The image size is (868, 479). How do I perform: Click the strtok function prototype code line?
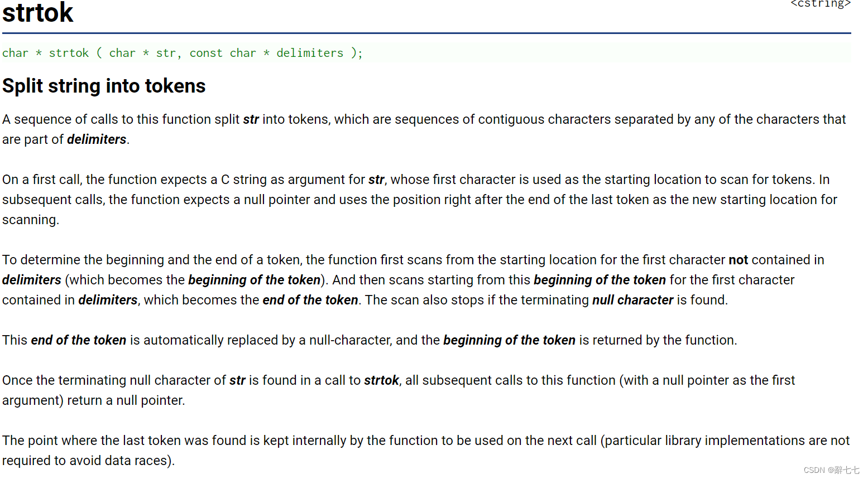coord(183,53)
